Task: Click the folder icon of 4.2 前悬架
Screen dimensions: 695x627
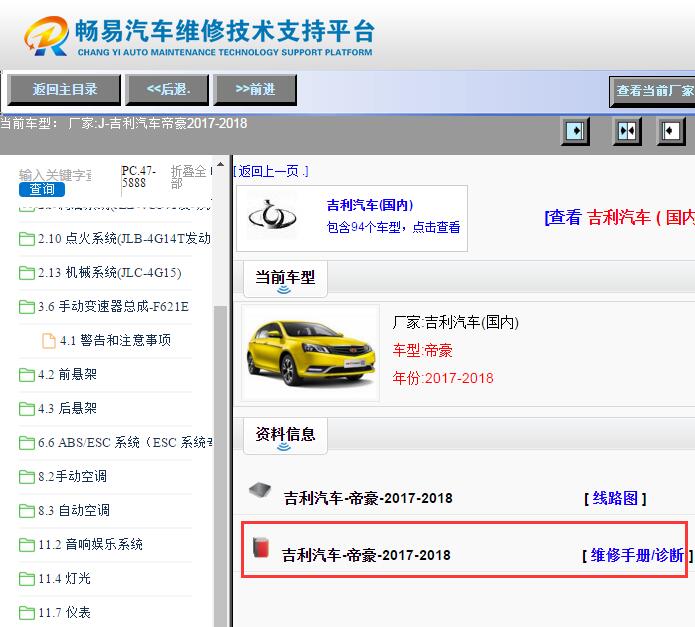Action: tap(27, 375)
